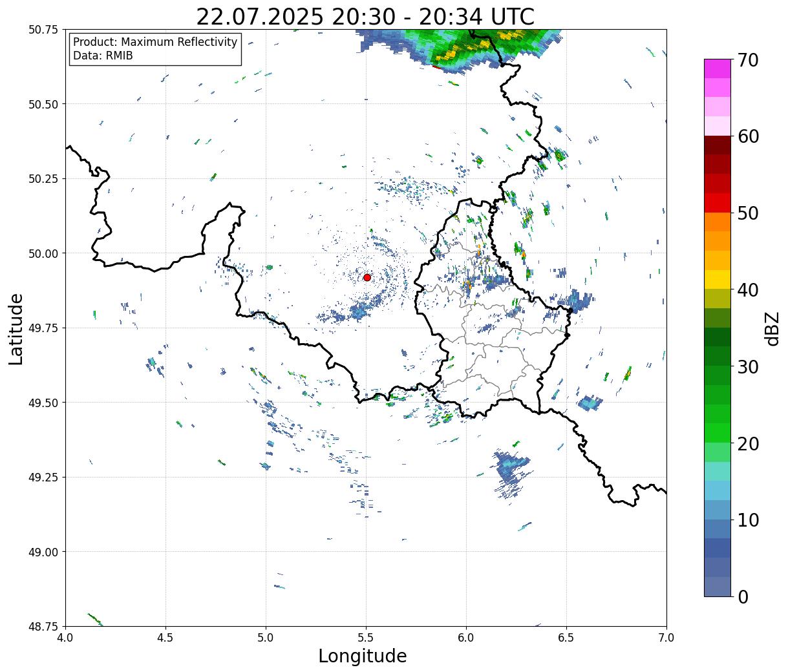Click the Longitude axis label
The height and width of the screenshot is (672, 788).
pyautogui.click(x=363, y=656)
